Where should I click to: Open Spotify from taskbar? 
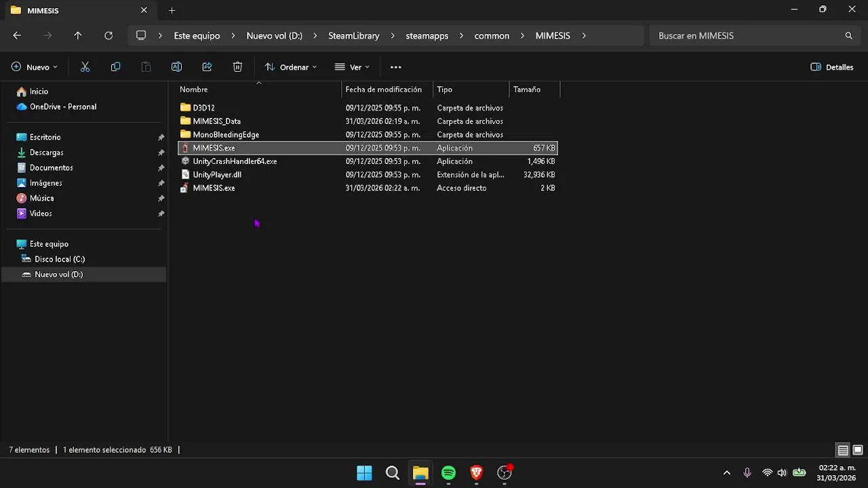[448, 473]
